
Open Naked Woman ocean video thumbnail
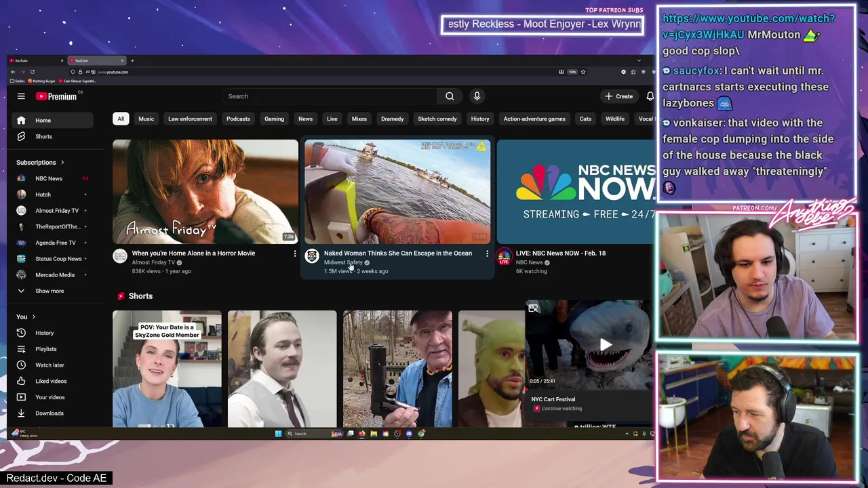(397, 192)
